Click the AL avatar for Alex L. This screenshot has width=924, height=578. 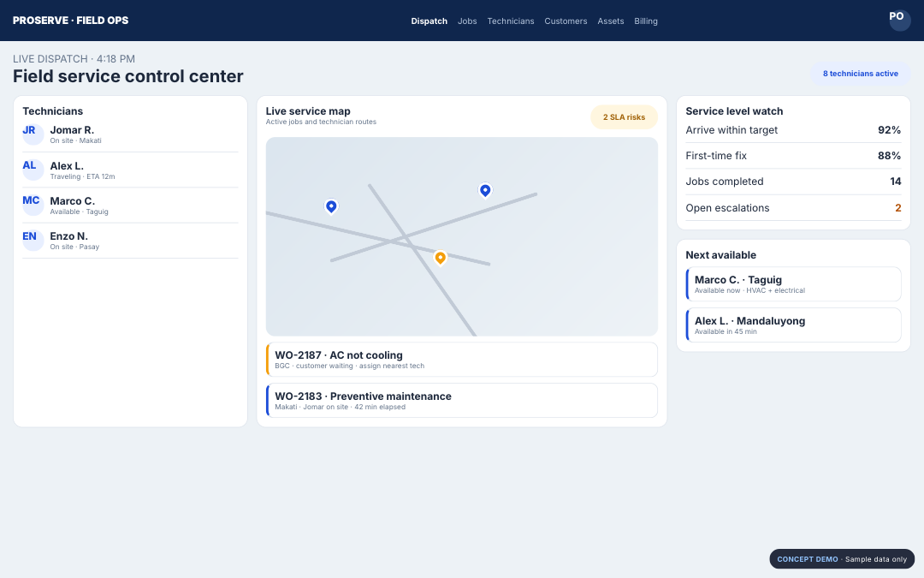click(x=33, y=170)
